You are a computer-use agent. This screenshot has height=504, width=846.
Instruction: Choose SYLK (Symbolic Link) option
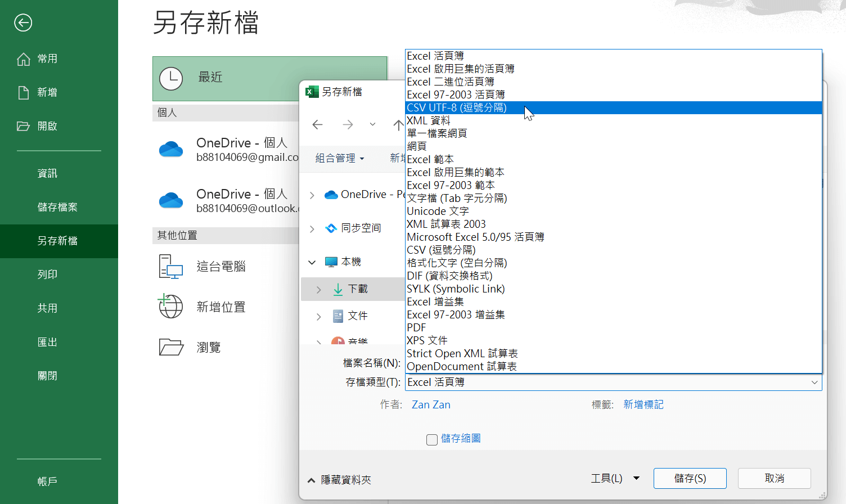tap(614, 289)
